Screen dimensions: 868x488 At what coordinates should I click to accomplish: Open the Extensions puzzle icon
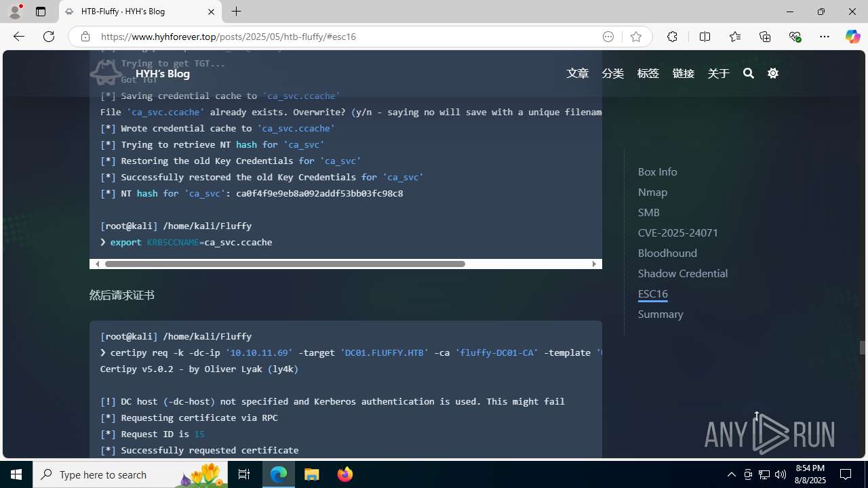pyautogui.click(x=672, y=37)
